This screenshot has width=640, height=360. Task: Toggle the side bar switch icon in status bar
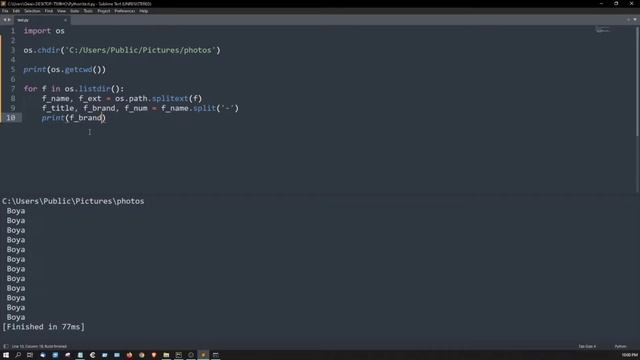coord(6,346)
